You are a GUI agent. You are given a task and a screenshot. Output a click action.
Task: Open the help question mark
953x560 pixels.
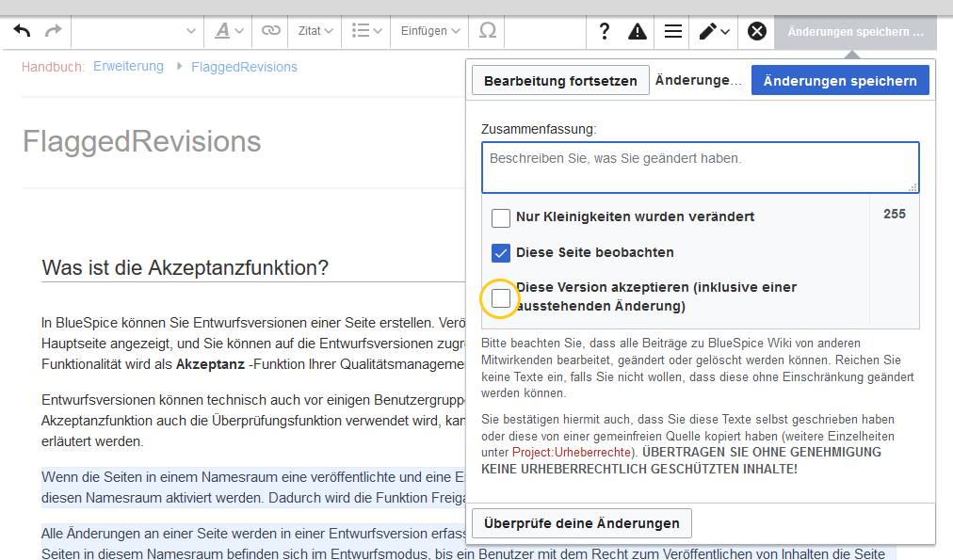[604, 31]
